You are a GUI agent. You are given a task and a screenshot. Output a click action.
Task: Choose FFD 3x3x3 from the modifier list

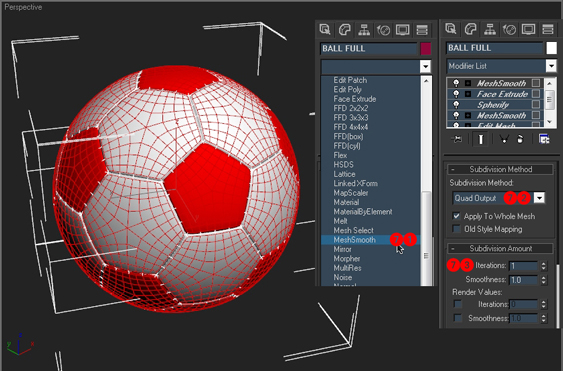coord(350,117)
